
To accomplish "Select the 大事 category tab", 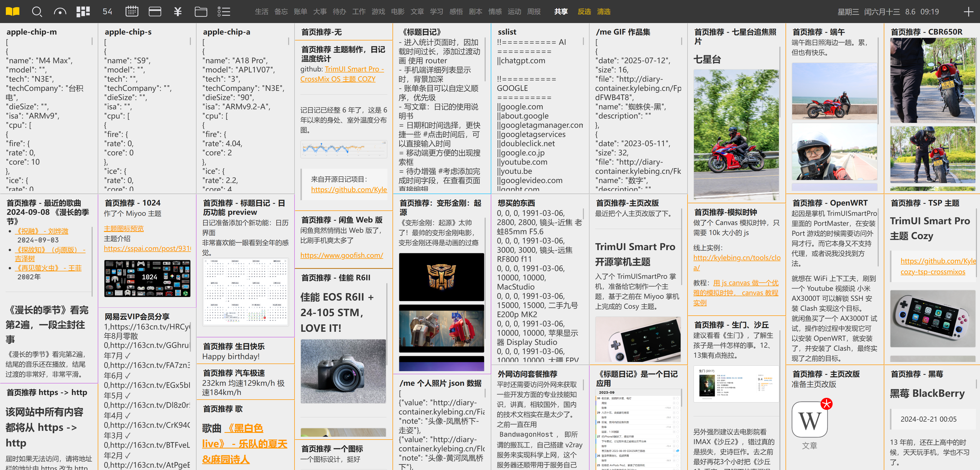I will (320, 12).
